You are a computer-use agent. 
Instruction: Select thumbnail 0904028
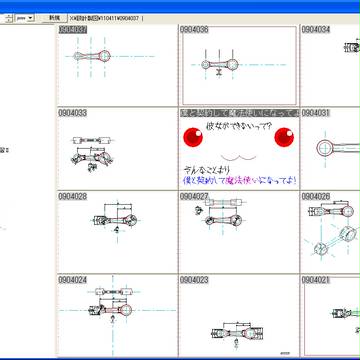(x=117, y=232)
